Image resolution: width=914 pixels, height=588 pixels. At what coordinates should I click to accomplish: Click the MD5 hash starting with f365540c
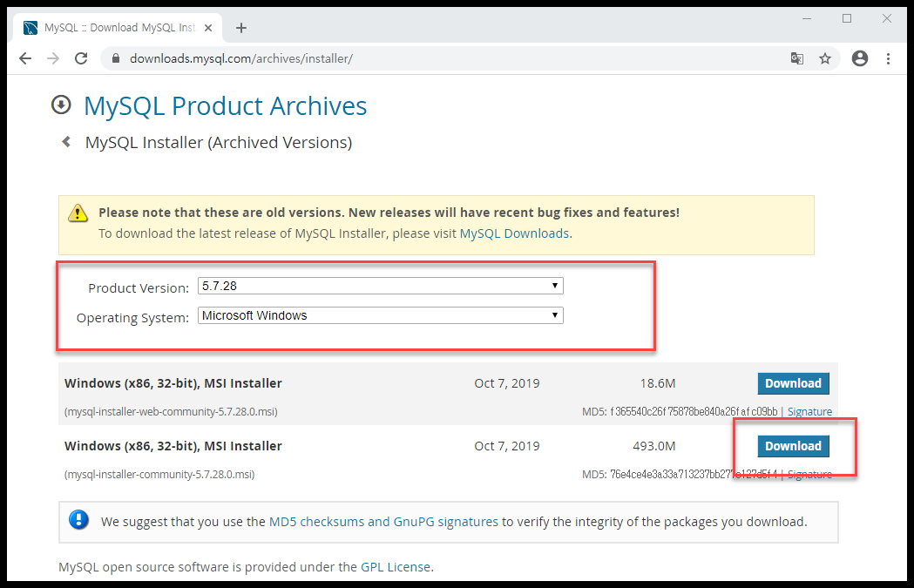(694, 411)
